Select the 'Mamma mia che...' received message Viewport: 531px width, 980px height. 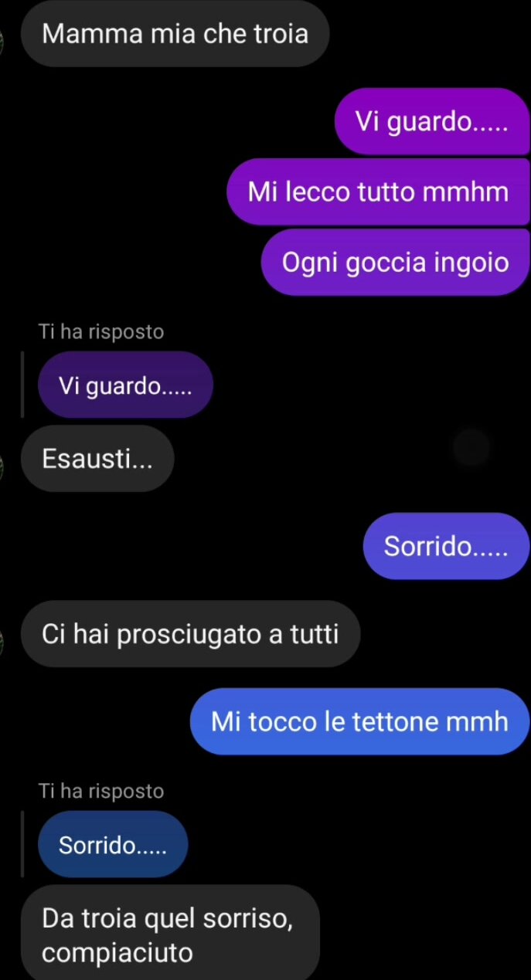pyautogui.click(x=175, y=33)
